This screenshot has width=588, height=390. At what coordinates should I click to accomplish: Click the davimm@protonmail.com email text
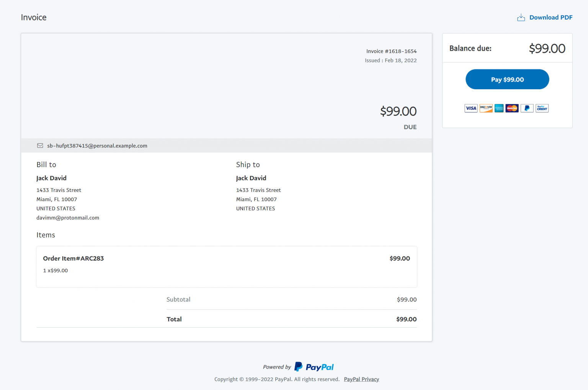(x=68, y=218)
